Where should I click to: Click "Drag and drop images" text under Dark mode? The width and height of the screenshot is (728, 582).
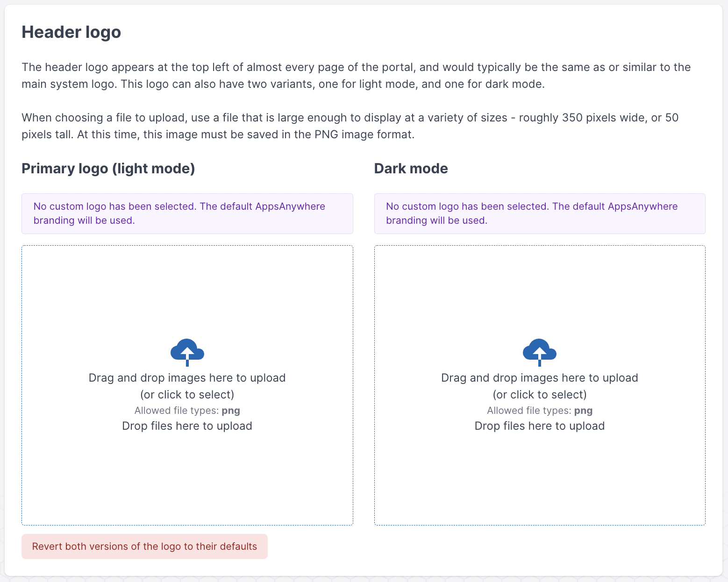point(539,378)
